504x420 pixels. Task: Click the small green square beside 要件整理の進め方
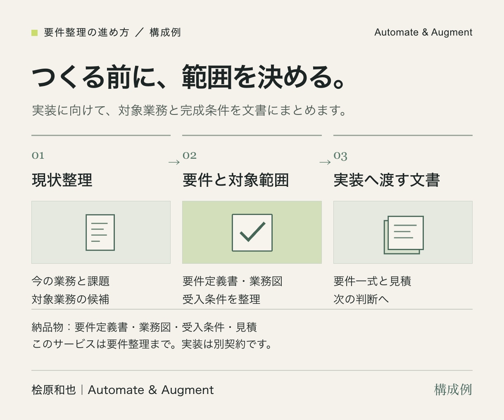(35, 33)
